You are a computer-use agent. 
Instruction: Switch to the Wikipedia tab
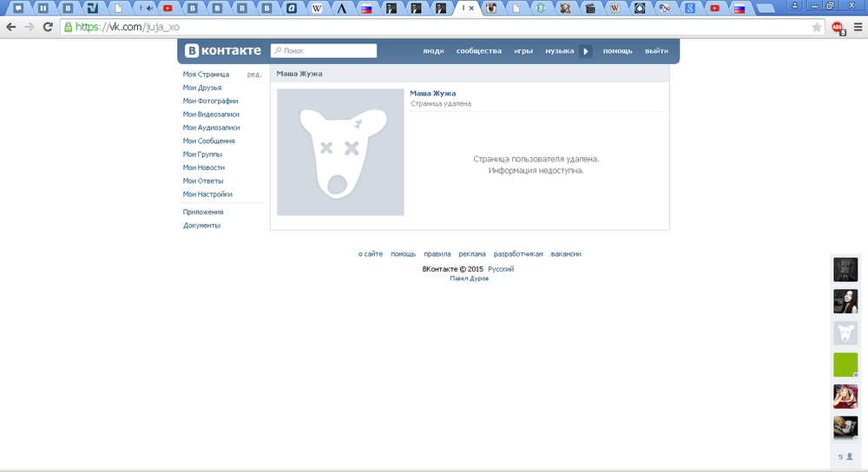(x=318, y=9)
